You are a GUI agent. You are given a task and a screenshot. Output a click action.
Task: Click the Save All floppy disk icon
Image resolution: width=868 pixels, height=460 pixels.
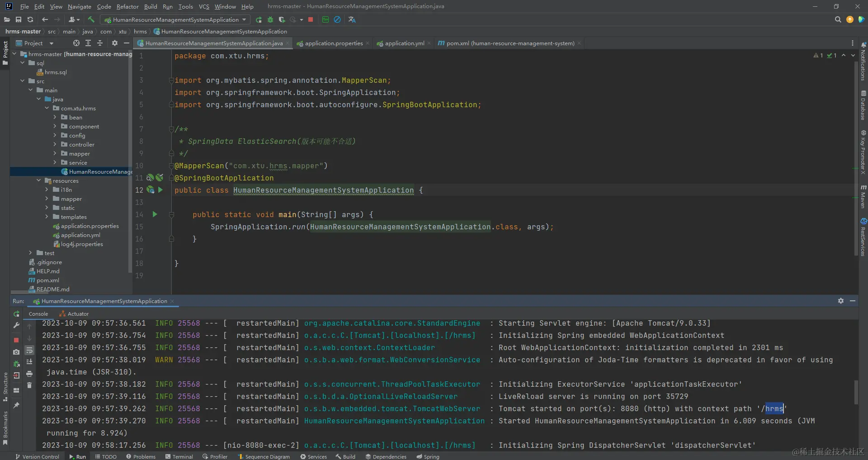coord(19,19)
